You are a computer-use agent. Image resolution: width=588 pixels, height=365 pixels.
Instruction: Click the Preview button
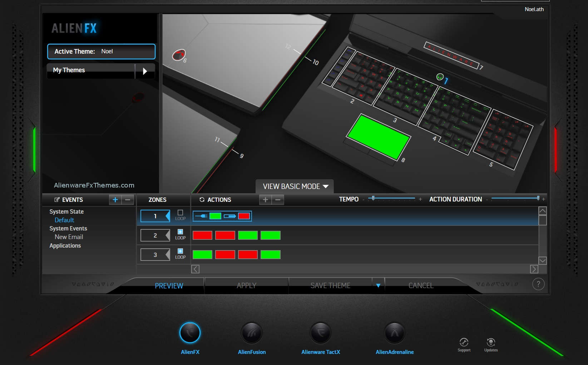click(x=169, y=286)
